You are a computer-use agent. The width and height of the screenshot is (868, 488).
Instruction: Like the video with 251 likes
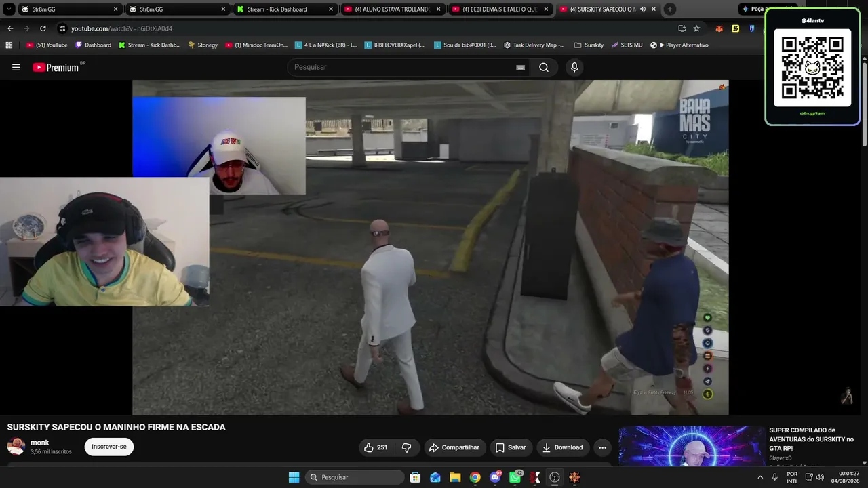click(376, 447)
